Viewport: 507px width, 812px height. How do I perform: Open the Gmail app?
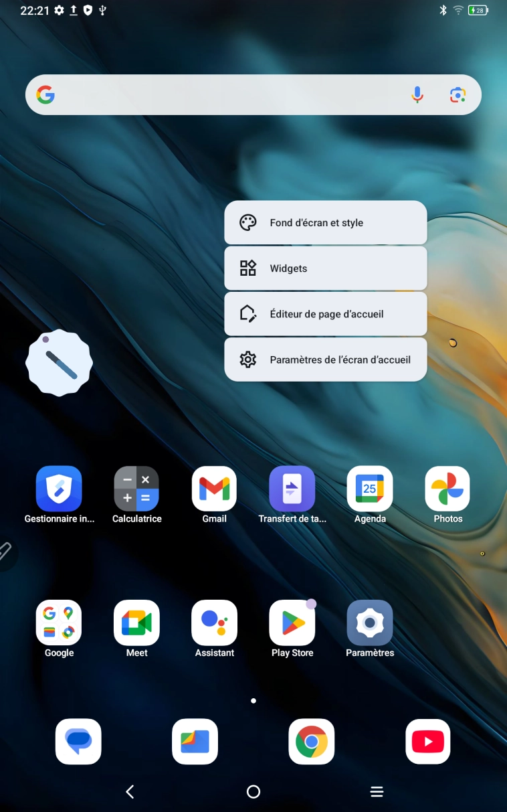pyautogui.click(x=214, y=489)
